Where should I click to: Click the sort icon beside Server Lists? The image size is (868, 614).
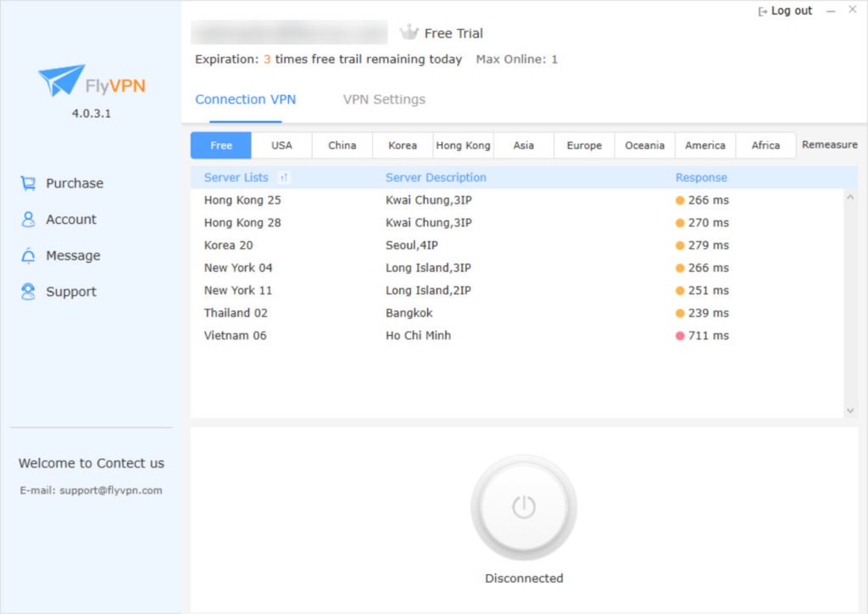(x=283, y=178)
